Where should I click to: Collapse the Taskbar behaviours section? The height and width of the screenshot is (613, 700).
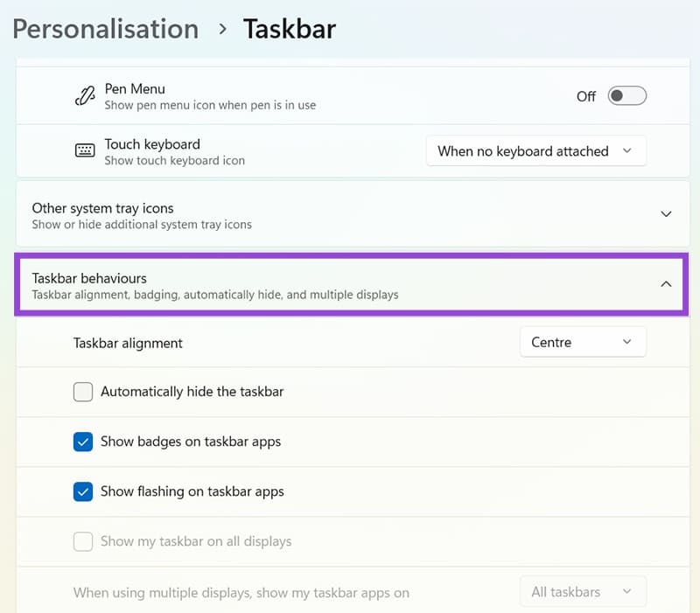tap(666, 283)
